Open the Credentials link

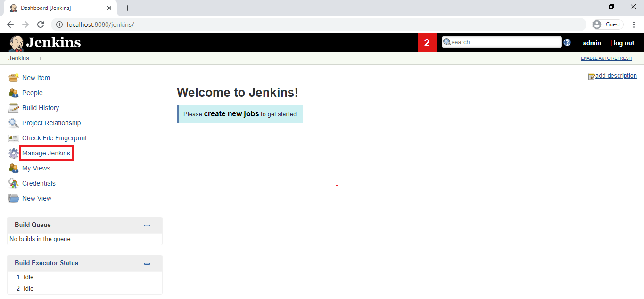(39, 183)
